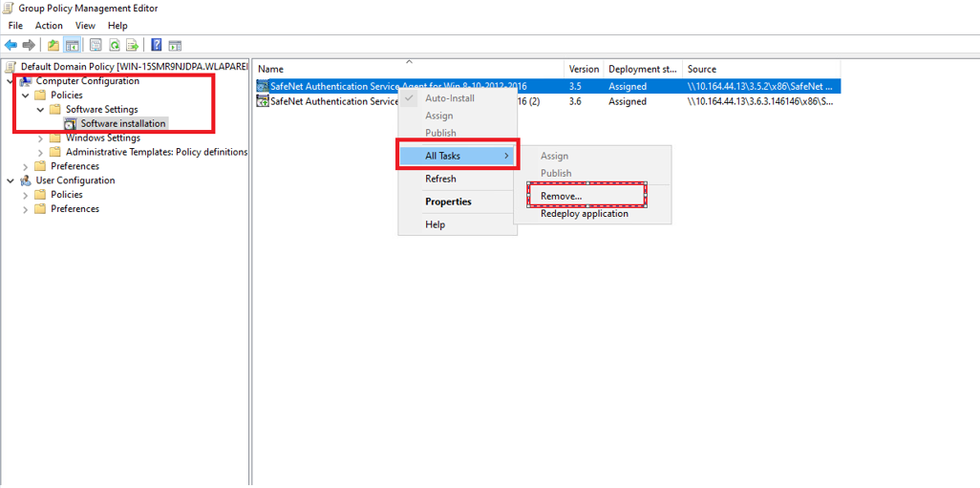Click source path \\10.164.44.13\3.5.2\x86

click(x=759, y=86)
